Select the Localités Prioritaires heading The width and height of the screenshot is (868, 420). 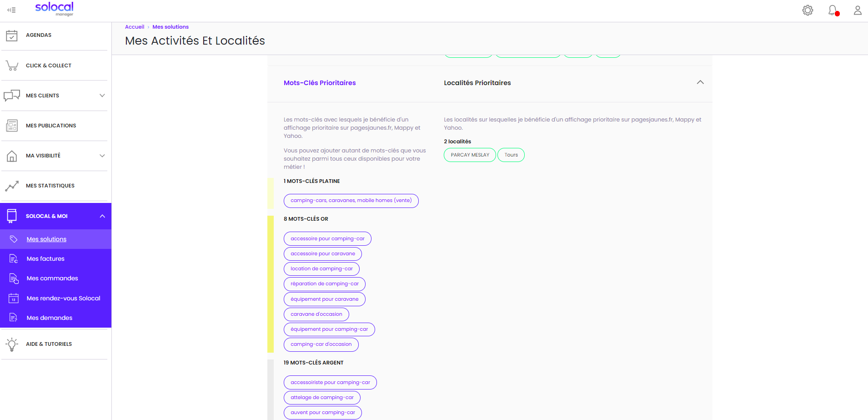[x=477, y=83]
